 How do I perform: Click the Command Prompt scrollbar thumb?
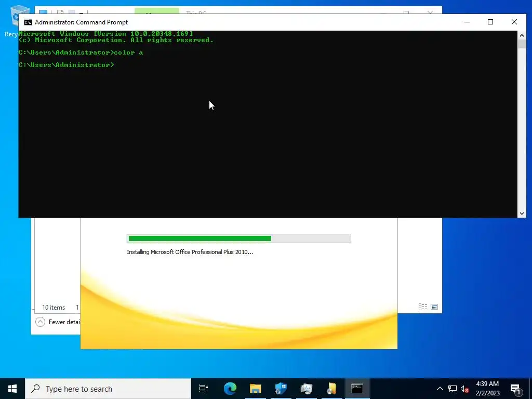click(522, 44)
